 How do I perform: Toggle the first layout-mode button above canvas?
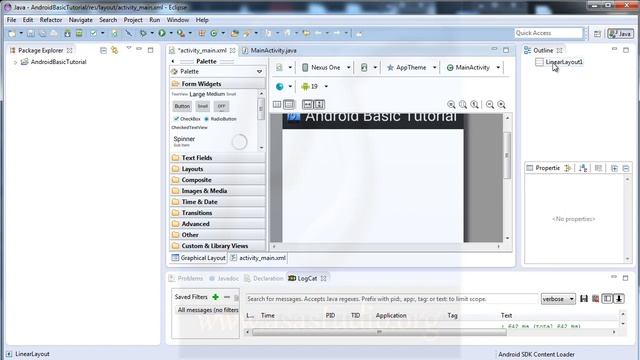pyautogui.click(x=277, y=104)
